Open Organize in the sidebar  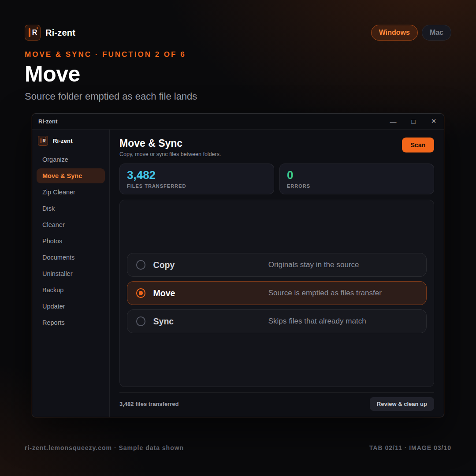(x=71, y=160)
